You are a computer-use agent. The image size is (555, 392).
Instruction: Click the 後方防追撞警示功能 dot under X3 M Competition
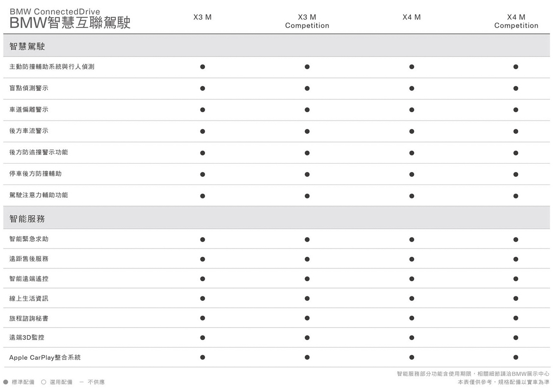(307, 153)
